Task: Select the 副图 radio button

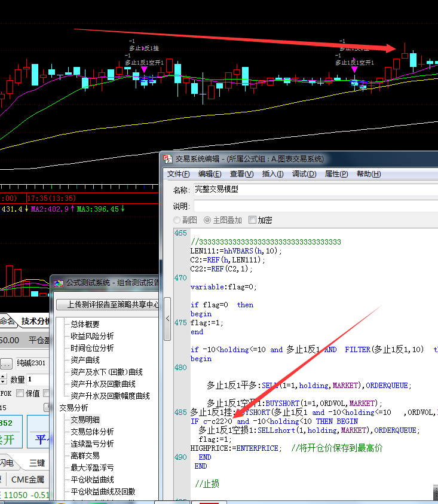Action: [x=177, y=220]
